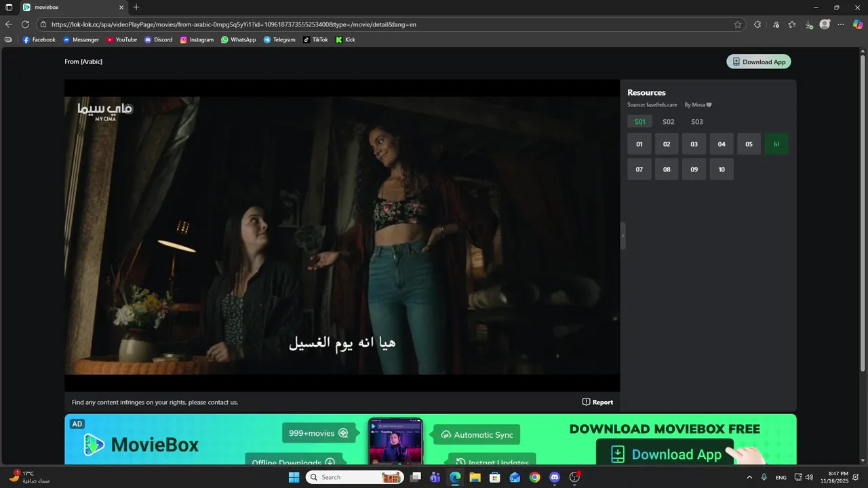
Task: Open the browser extensions icon
Action: [x=757, y=24]
